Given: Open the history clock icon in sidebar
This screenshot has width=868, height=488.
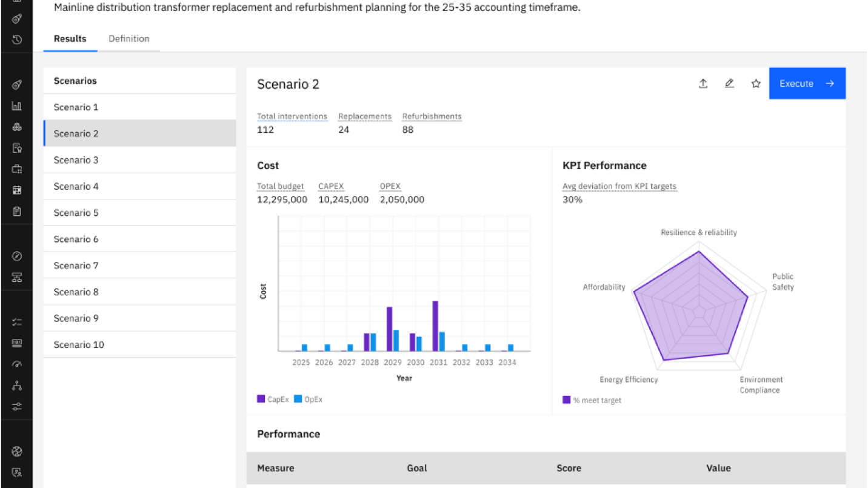Looking at the screenshot, I should coord(17,39).
